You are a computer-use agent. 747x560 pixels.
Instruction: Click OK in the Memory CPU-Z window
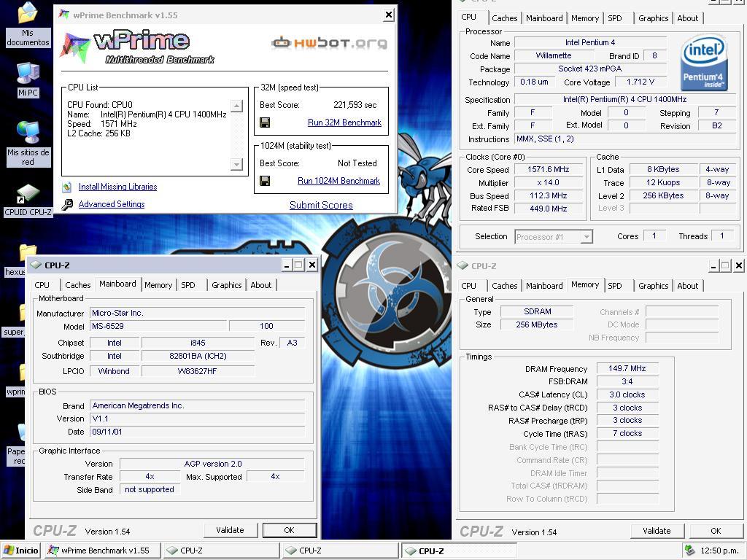(716, 531)
